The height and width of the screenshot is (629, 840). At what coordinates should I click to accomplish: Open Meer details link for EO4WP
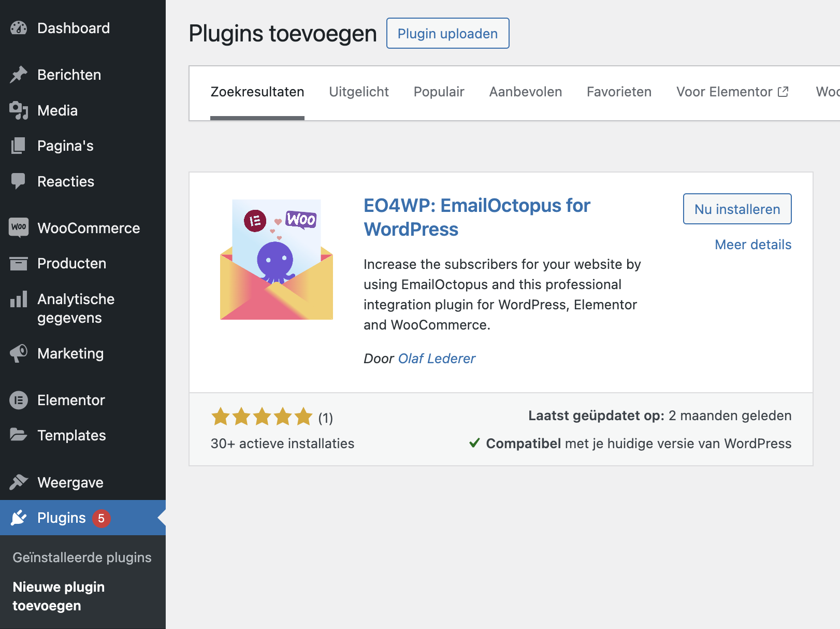pyautogui.click(x=753, y=245)
